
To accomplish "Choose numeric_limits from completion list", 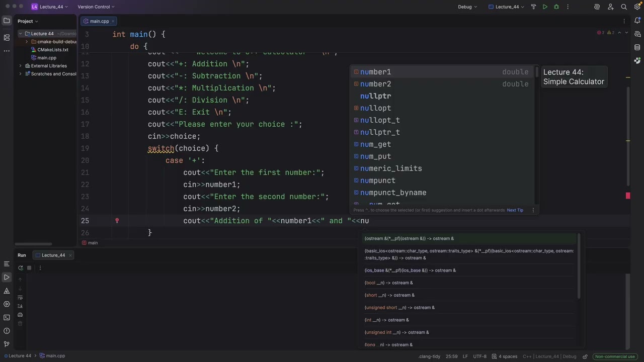I will click(x=442, y=168).
